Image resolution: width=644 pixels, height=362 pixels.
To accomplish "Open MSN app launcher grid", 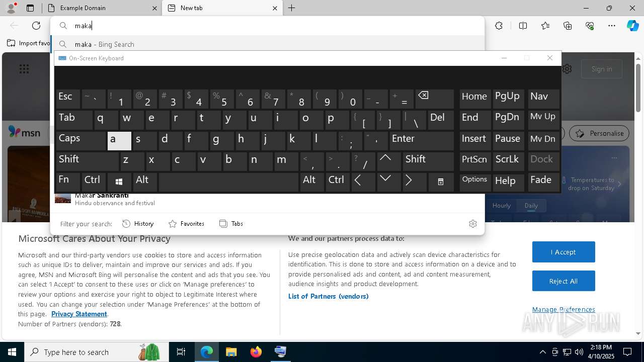I will click(x=24, y=69).
